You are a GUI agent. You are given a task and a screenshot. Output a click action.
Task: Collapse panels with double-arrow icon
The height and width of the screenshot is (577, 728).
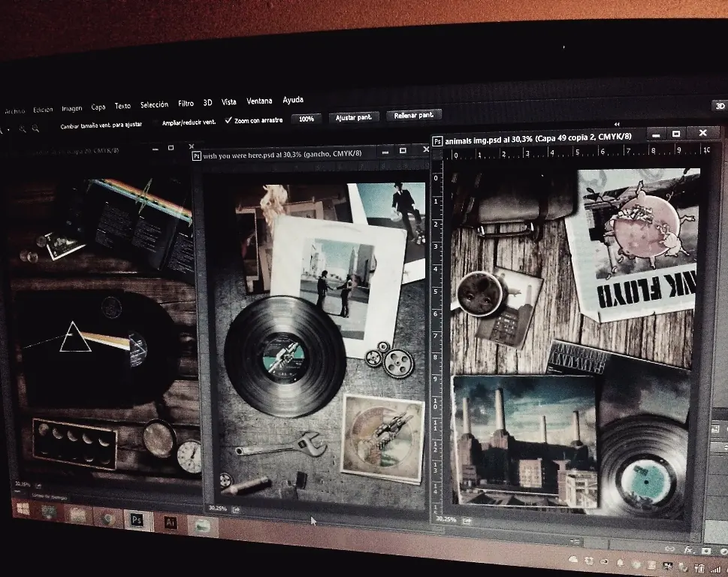(617, 124)
